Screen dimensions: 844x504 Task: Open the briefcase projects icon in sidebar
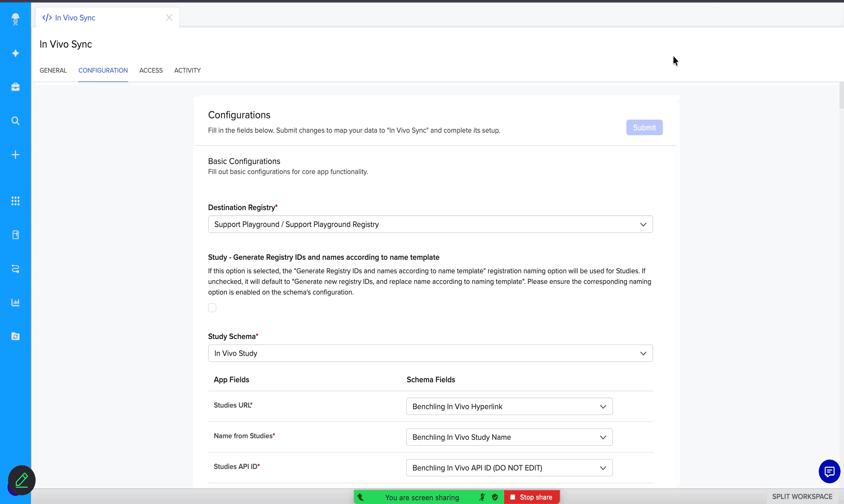point(15,87)
